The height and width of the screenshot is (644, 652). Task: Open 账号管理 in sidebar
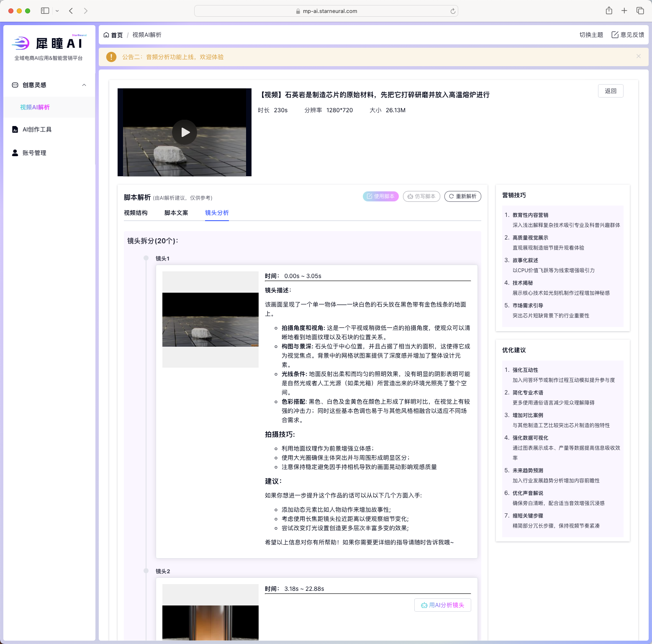tap(34, 153)
